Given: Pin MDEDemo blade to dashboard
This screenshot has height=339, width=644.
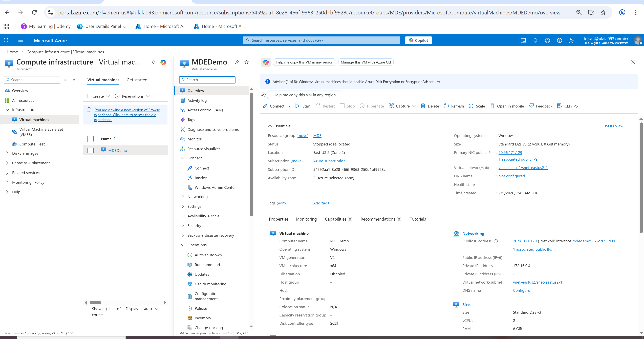Looking at the screenshot, I should pos(237,62).
